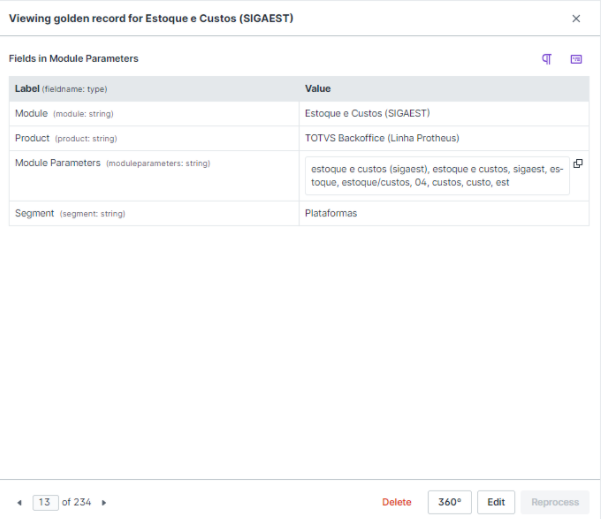Open the 360° view

pyautogui.click(x=450, y=502)
